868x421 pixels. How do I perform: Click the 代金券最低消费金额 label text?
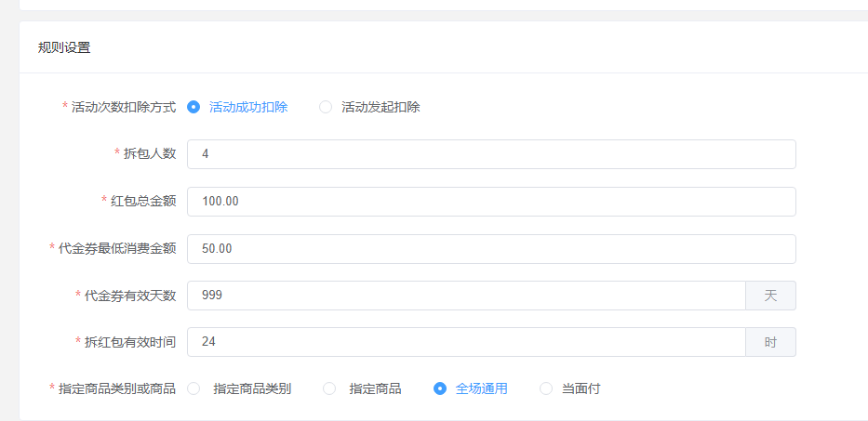pos(117,249)
